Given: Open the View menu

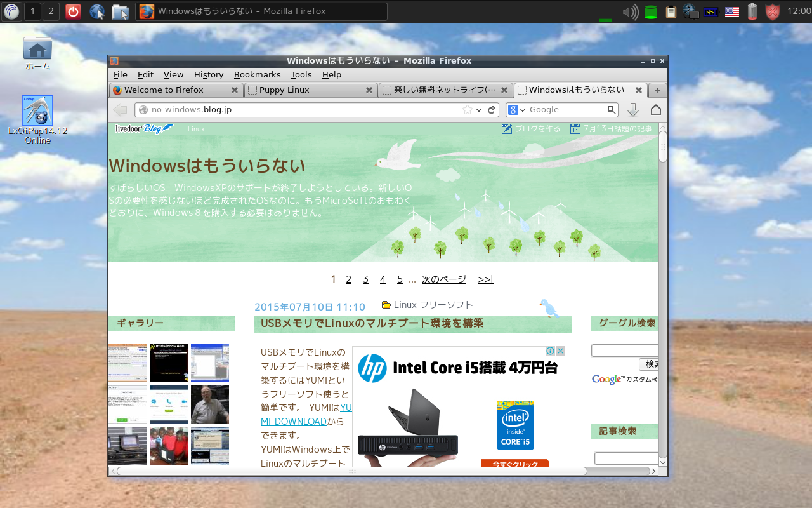Looking at the screenshot, I should point(173,74).
